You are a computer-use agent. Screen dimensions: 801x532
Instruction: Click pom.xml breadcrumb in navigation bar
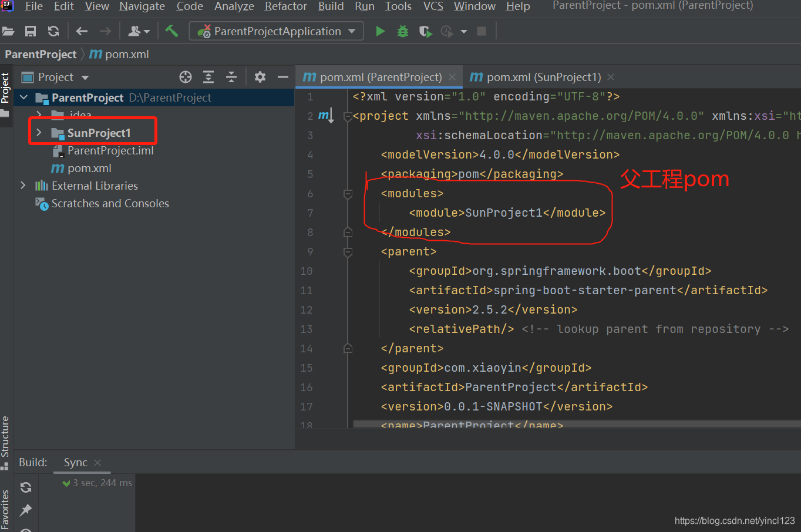(120, 54)
